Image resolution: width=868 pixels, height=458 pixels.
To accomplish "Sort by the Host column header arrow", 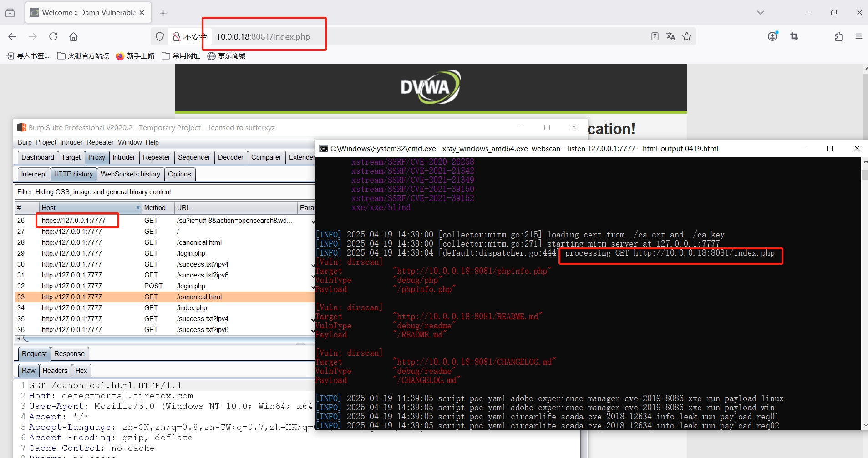I will (x=138, y=208).
